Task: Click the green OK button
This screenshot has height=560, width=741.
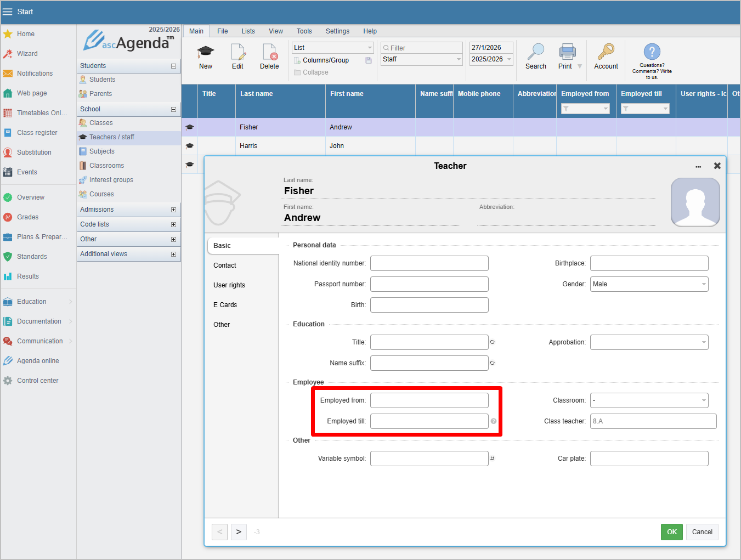Action: click(671, 532)
